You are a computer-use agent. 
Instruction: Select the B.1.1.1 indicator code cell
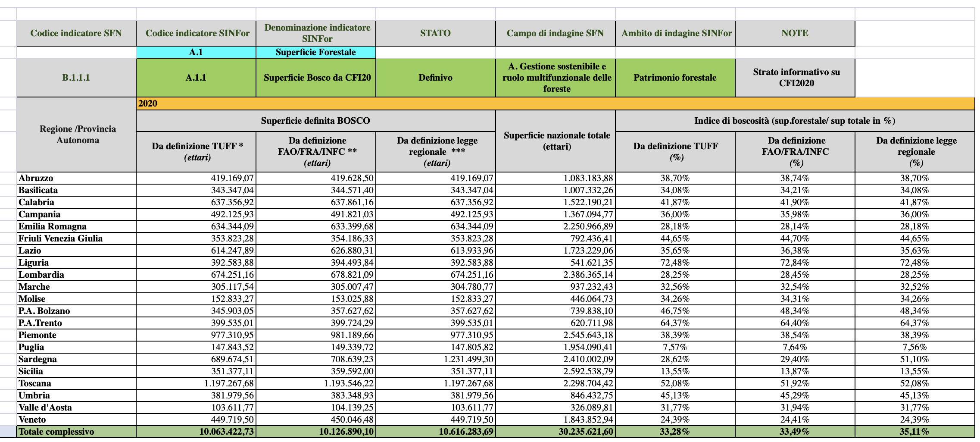point(76,78)
